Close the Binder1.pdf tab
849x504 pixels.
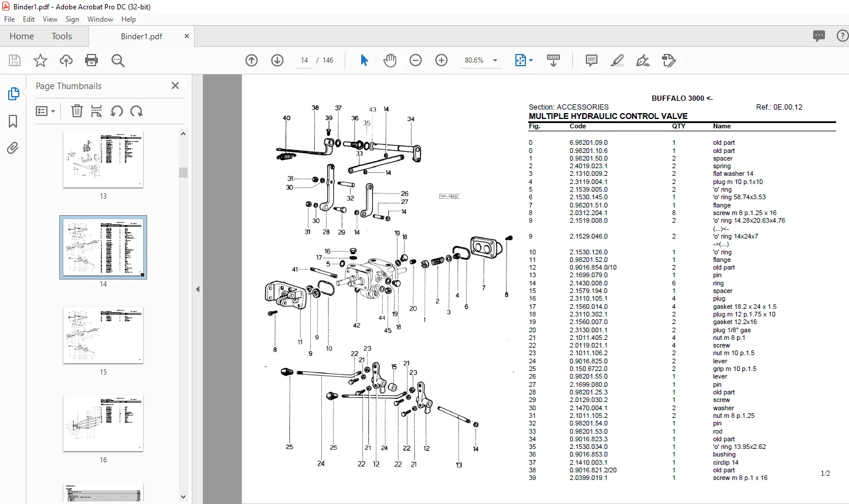(187, 36)
